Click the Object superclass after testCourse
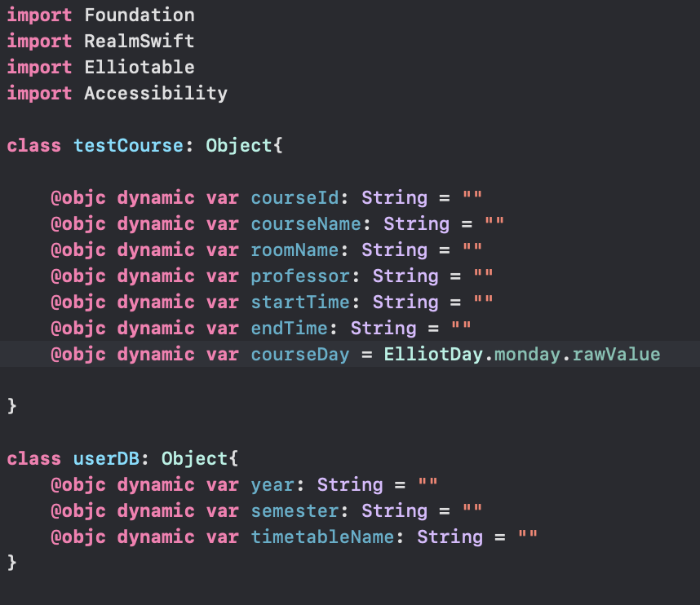This screenshot has width=700, height=605. click(x=239, y=145)
